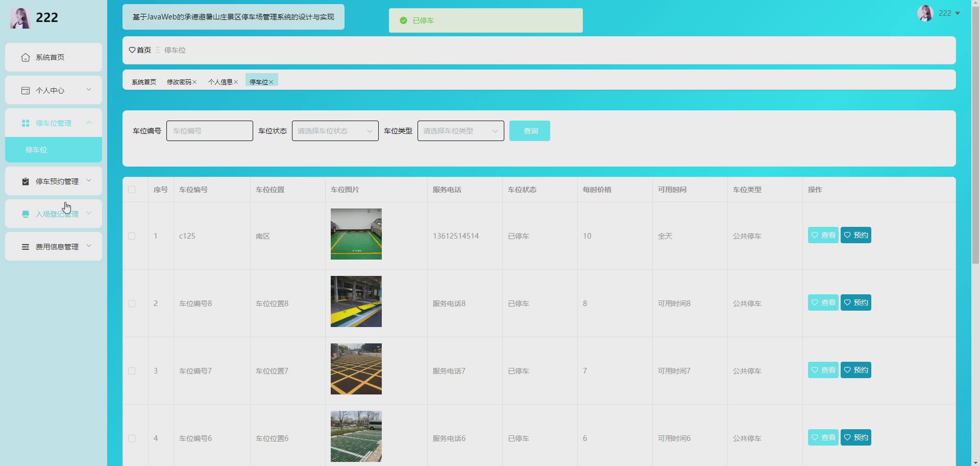
Task: Go to 首页 breadcrumb link
Action: tap(144, 50)
